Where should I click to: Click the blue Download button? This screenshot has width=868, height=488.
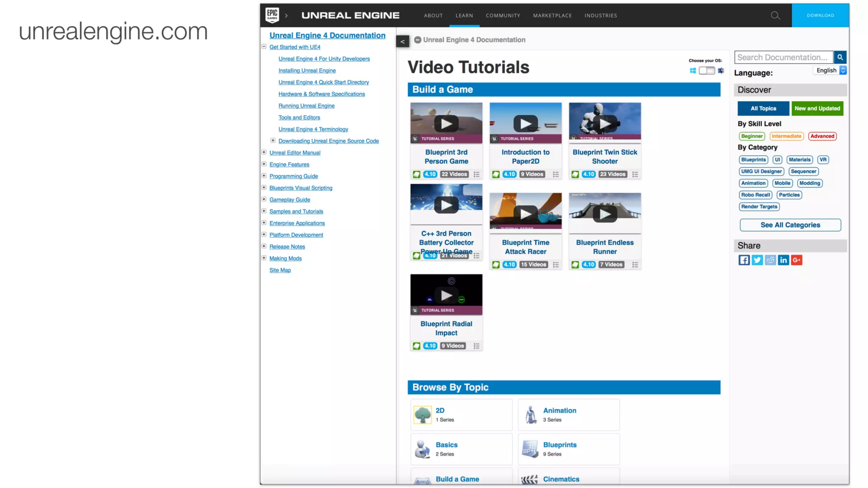[x=820, y=16]
